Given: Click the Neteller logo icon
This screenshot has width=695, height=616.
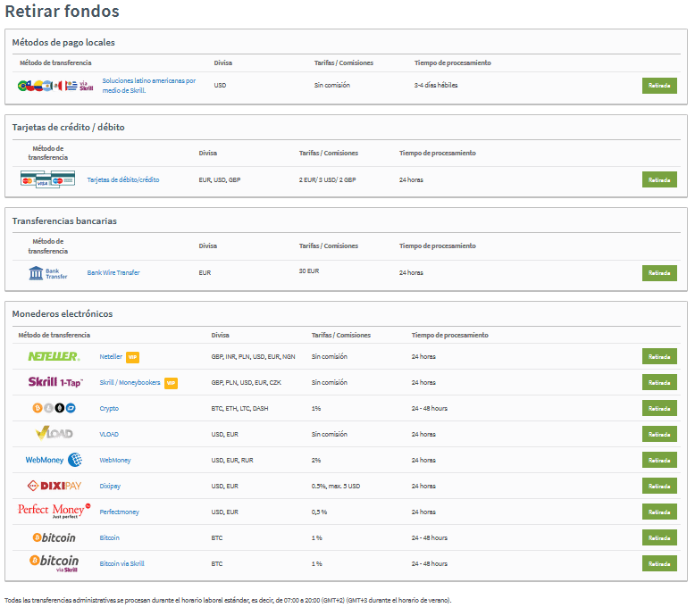Looking at the screenshot, I should 54,356.
